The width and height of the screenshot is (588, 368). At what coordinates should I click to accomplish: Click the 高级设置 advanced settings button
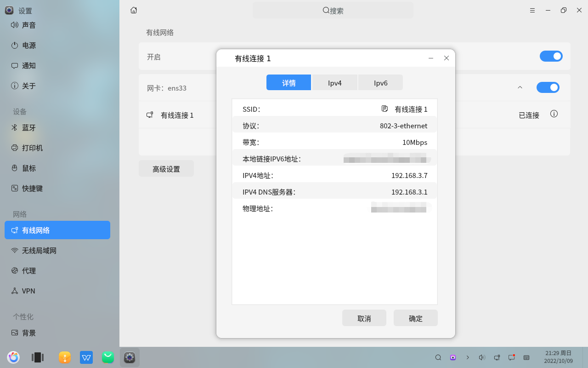[x=166, y=168]
